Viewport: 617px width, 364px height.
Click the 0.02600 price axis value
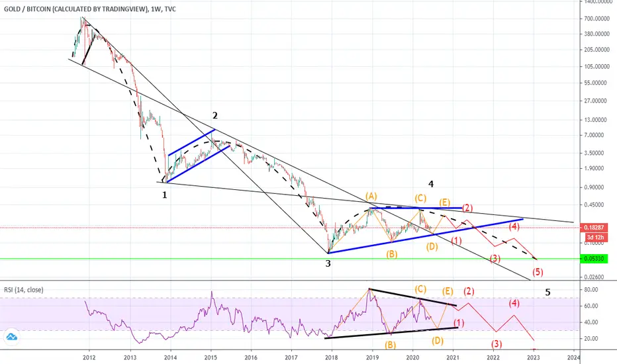click(x=594, y=277)
